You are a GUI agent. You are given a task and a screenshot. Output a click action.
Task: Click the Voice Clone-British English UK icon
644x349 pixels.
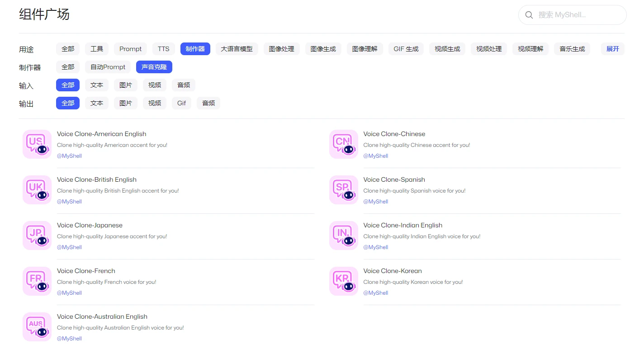(x=37, y=189)
